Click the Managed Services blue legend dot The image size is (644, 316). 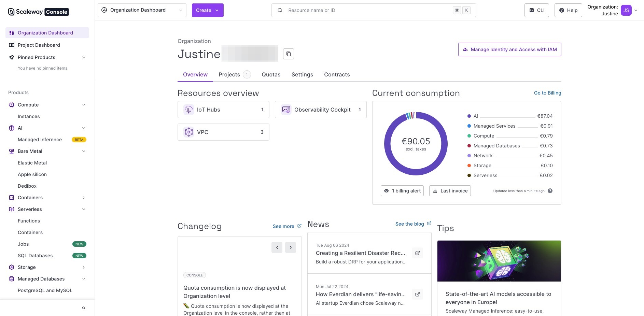pyautogui.click(x=469, y=126)
